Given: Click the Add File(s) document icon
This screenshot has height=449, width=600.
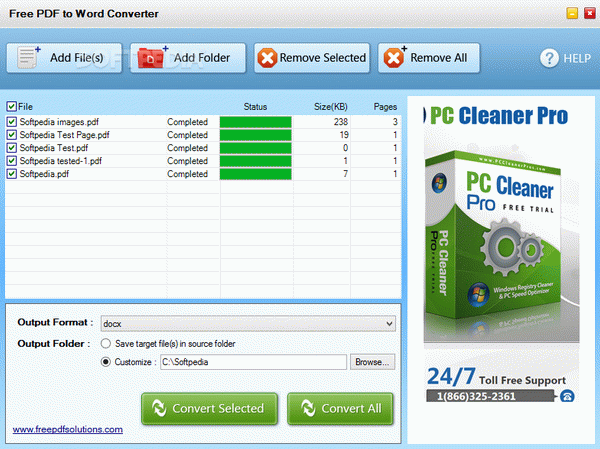Looking at the screenshot, I should [29, 57].
